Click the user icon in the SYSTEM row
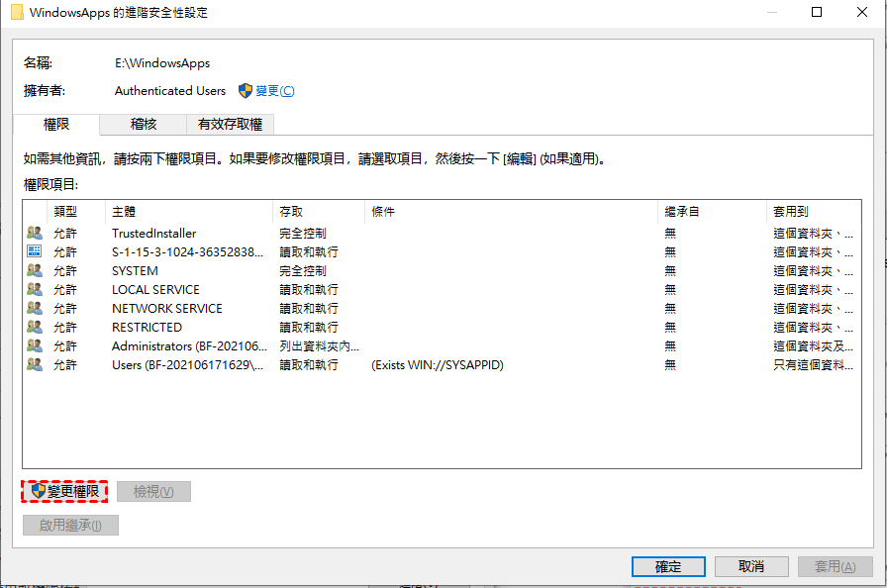The height and width of the screenshot is (588, 887). (x=35, y=270)
